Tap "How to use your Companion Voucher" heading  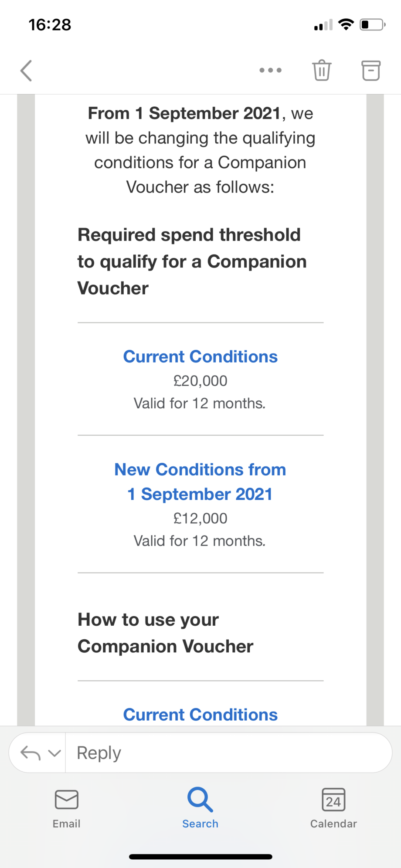(x=165, y=633)
